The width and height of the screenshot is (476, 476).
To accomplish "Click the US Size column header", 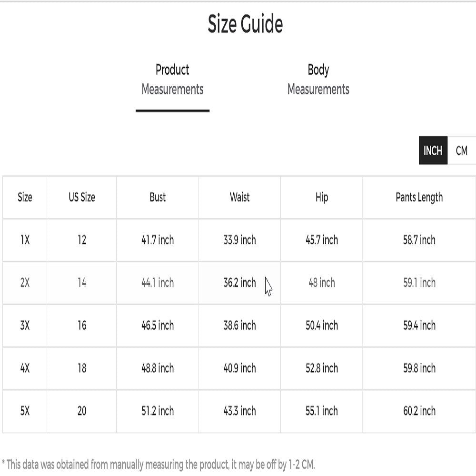I will pyautogui.click(x=82, y=197).
